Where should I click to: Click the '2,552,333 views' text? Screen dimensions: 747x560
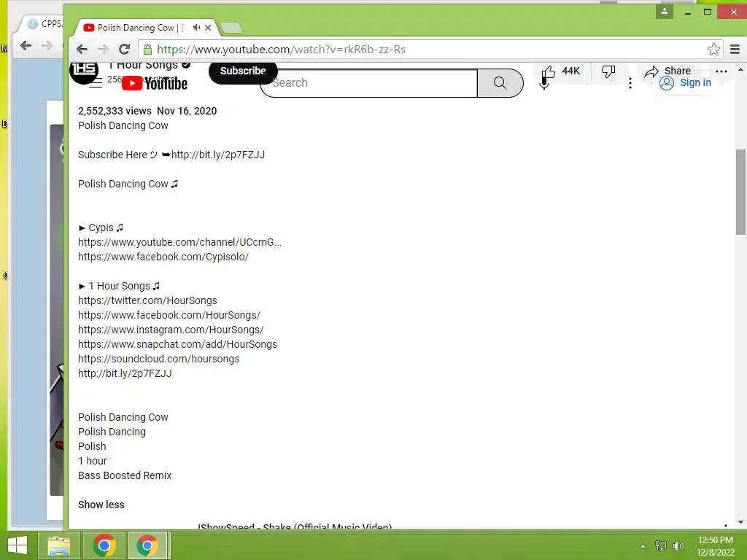(115, 111)
